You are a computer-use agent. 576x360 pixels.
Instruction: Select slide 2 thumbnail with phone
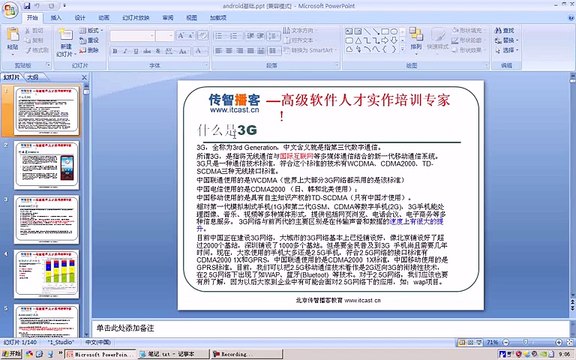click(x=47, y=165)
